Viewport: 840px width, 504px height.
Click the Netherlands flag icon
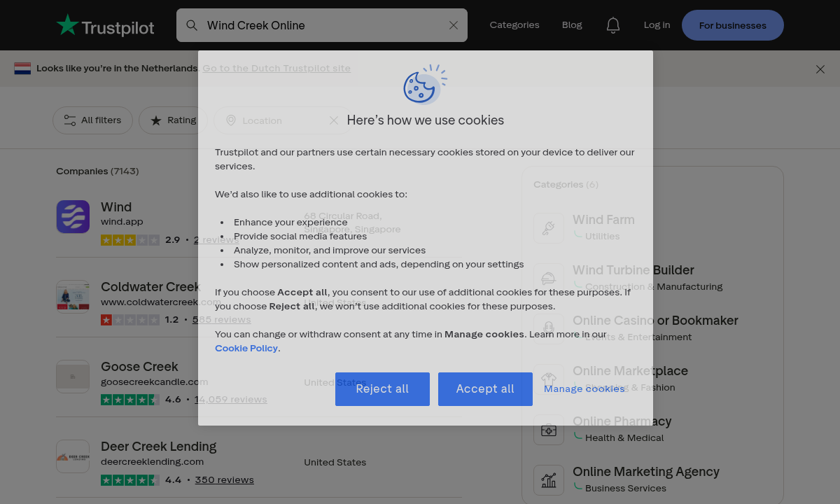click(x=22, y=68)
